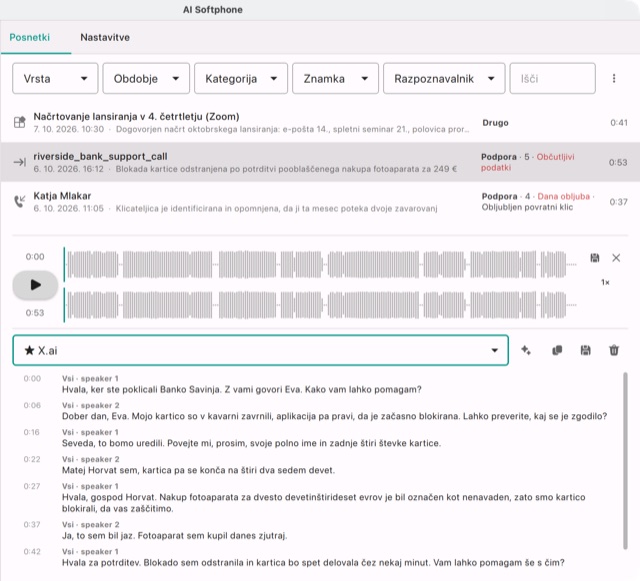Viewport: 640px width, 581px height.
Task: Save the audio recording via floppy icon beside waveform
Action: click(x=595, y=258)
